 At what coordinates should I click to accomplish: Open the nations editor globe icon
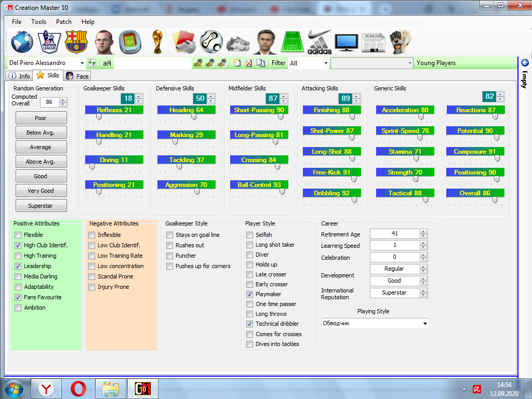22,42
